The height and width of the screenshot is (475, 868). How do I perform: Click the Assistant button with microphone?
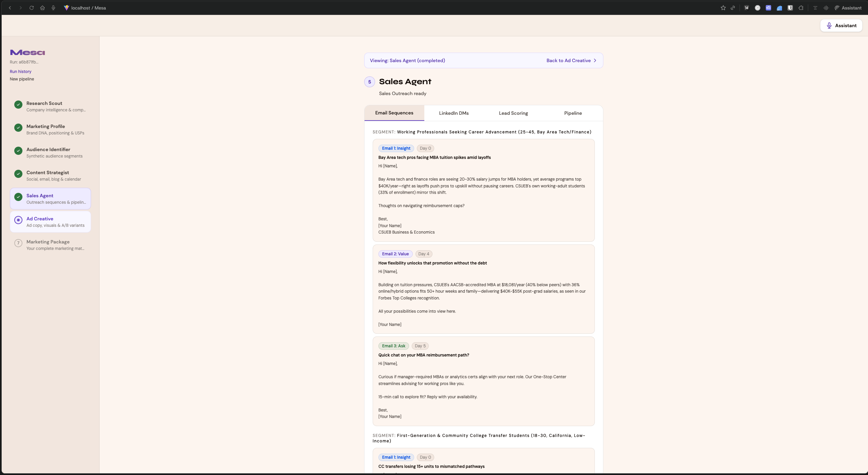click(x=841, y=25)
